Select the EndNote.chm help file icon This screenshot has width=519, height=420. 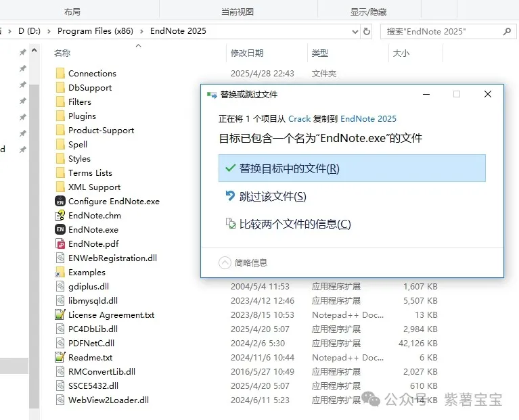point(60,215)
